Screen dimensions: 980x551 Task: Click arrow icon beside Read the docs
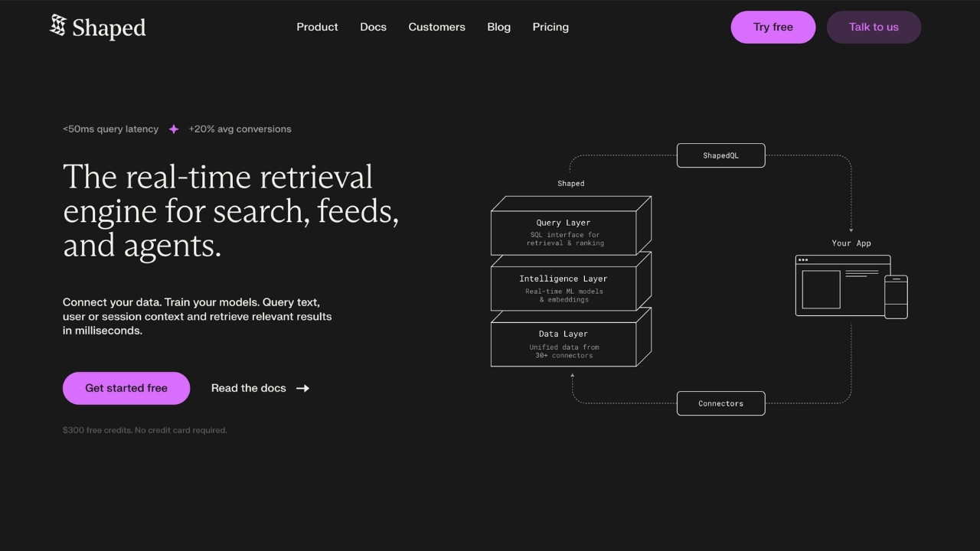point(303,388)
